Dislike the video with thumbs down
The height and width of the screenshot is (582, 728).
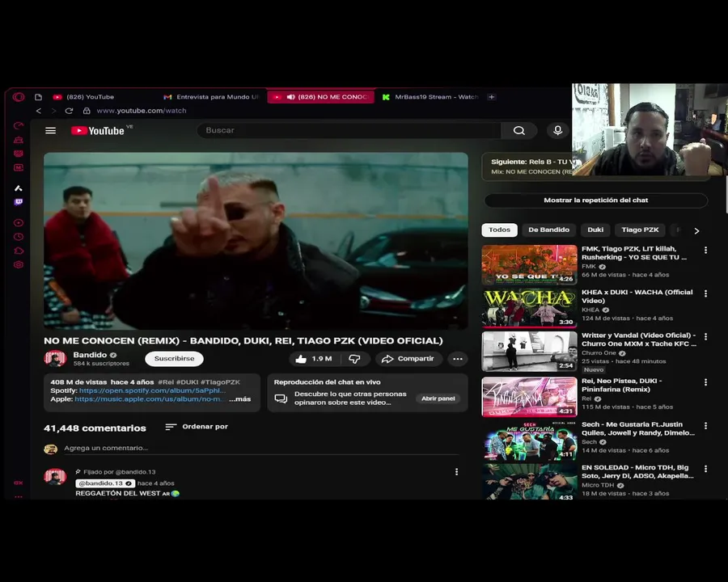tap(355, 359)
